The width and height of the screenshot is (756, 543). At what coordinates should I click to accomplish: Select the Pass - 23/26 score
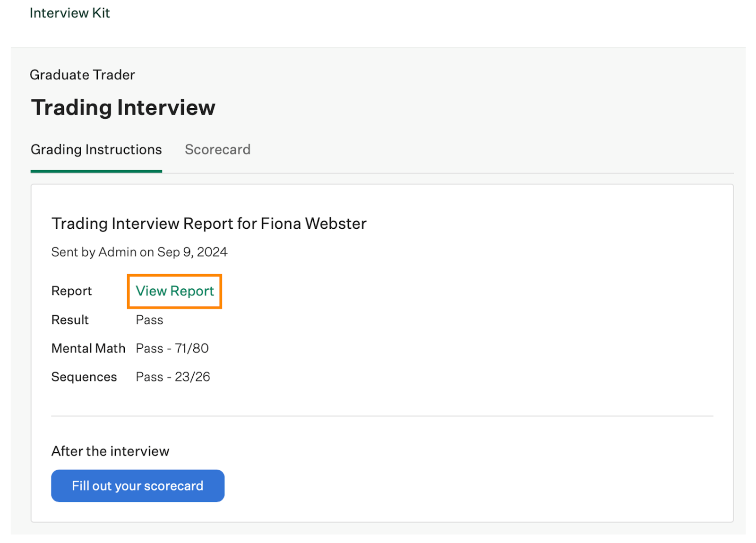(x=172, y=377)
